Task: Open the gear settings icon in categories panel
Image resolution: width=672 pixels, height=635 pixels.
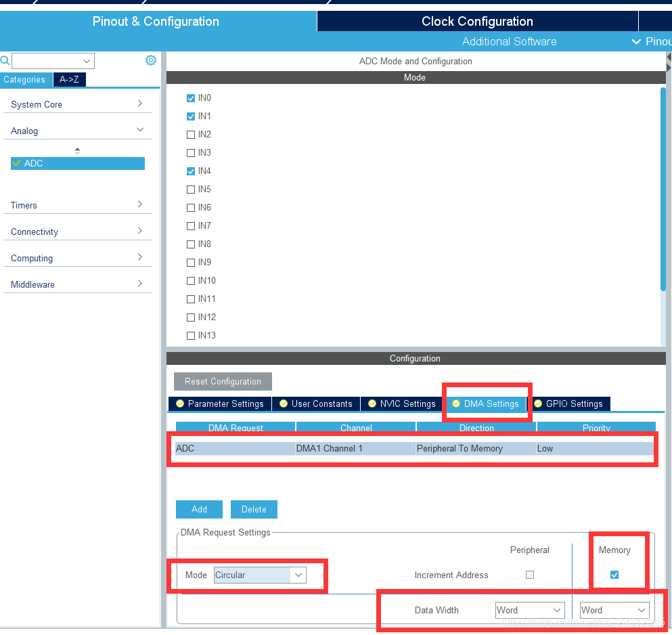Action: point(150,60)
